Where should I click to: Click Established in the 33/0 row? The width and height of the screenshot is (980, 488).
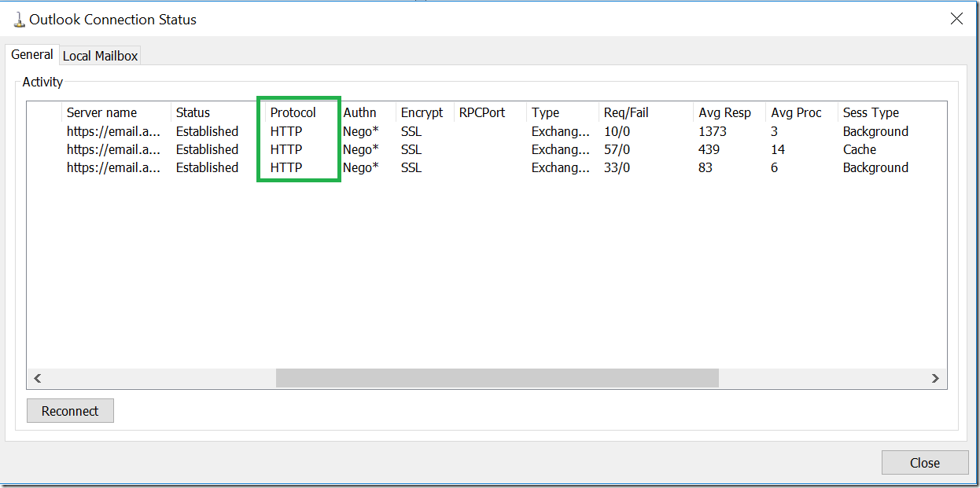(207, 167)
